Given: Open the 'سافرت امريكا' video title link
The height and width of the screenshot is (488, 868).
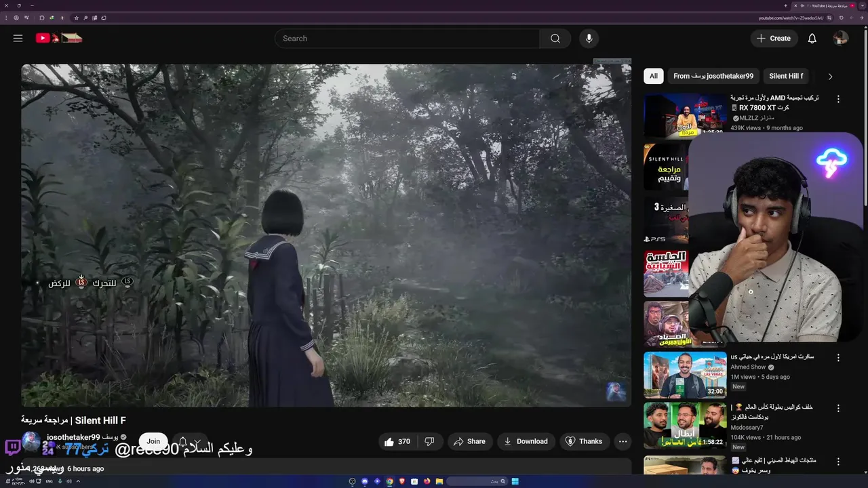Looking at the screenshot, I should click(x=772, y=357).
